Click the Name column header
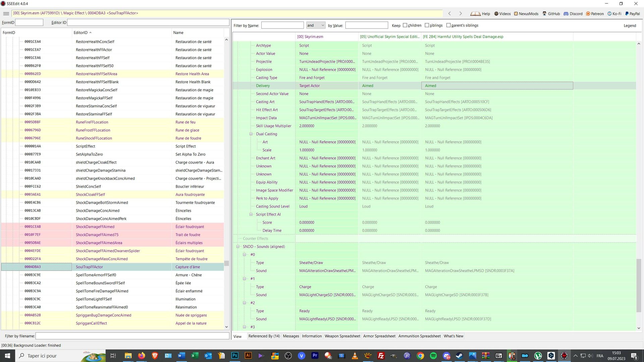The image size is (644, 362). point(197,33)
